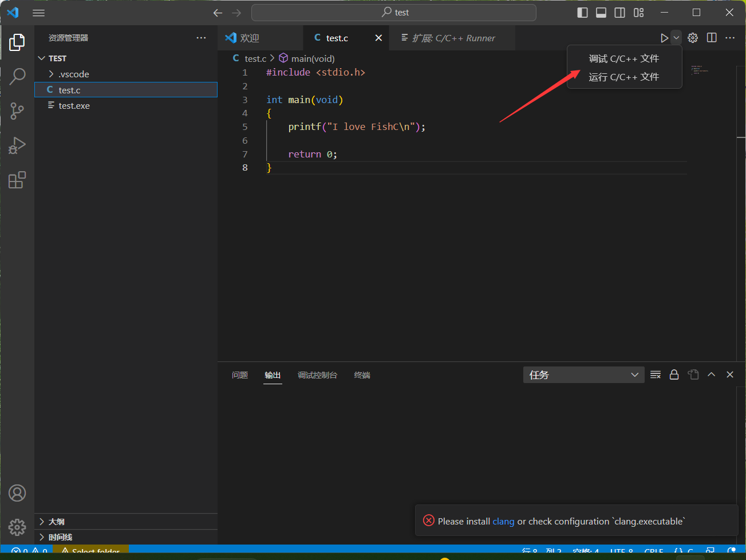The image size is (746, 560).
Task: Toggle the secondary side bar visibility
Action: click(620, 13)
